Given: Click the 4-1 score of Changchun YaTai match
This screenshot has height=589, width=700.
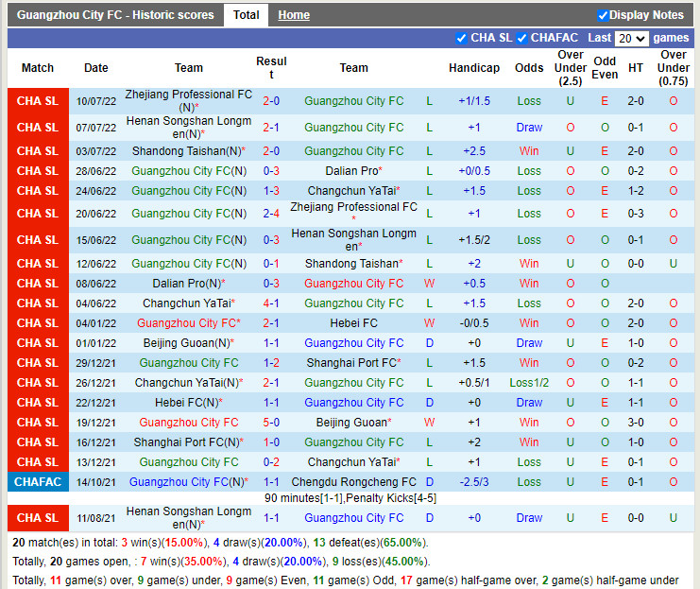Looking at the screenshot, I should point(271,303).
